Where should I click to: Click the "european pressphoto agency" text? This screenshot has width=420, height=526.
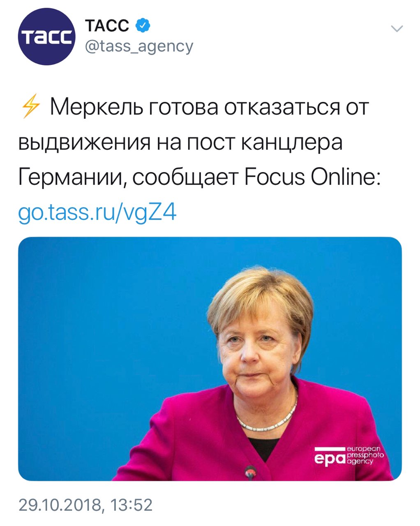point(365,455)
